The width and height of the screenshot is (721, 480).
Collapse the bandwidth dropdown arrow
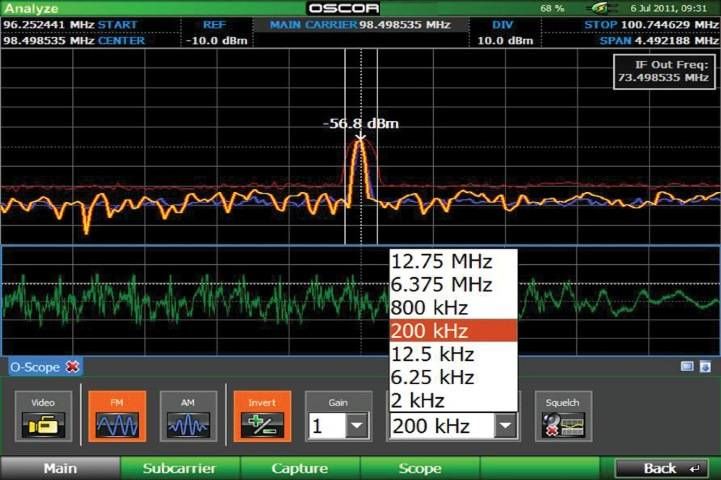click(505, 426)
